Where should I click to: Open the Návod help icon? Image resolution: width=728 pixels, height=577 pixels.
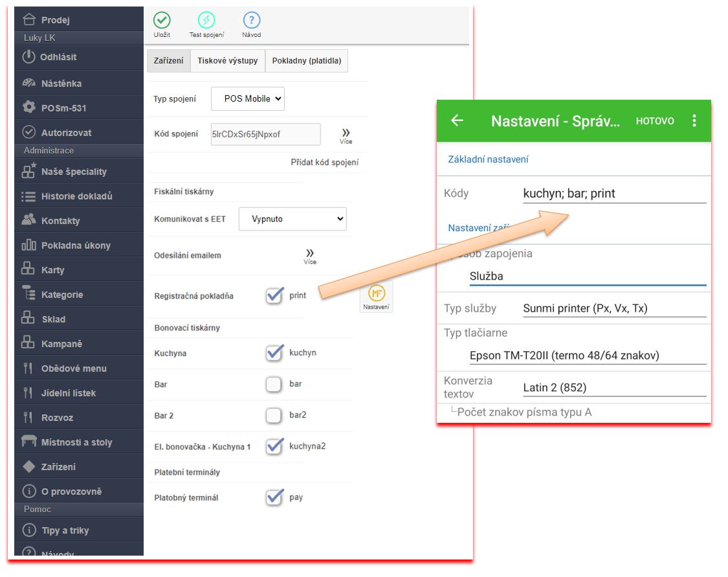coord(251,21)
